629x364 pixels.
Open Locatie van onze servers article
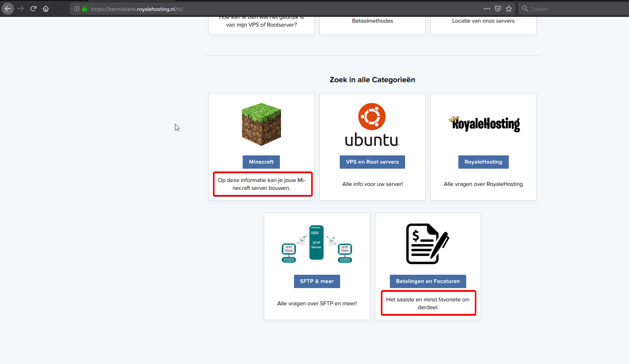click(483, 21)
